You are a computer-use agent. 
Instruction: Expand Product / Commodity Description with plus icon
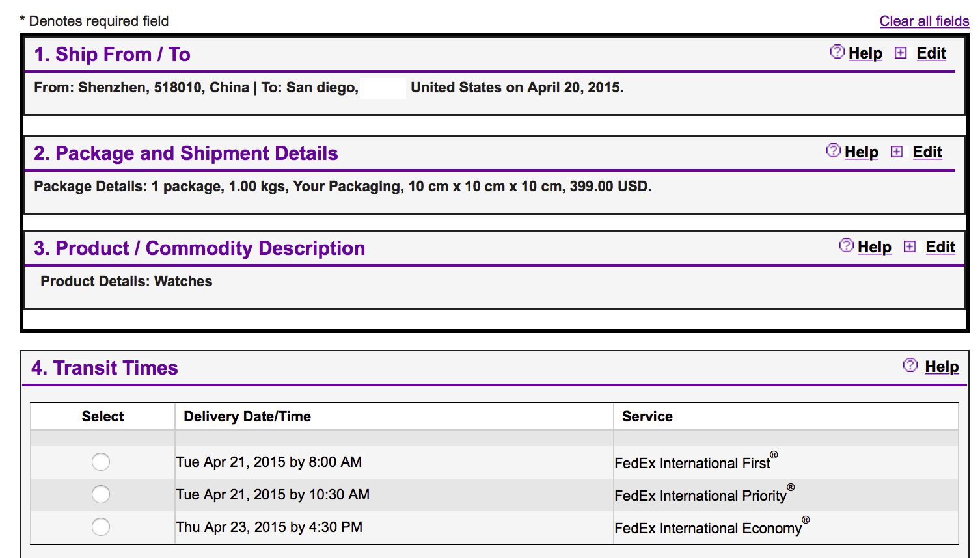[x=910, y=247]
